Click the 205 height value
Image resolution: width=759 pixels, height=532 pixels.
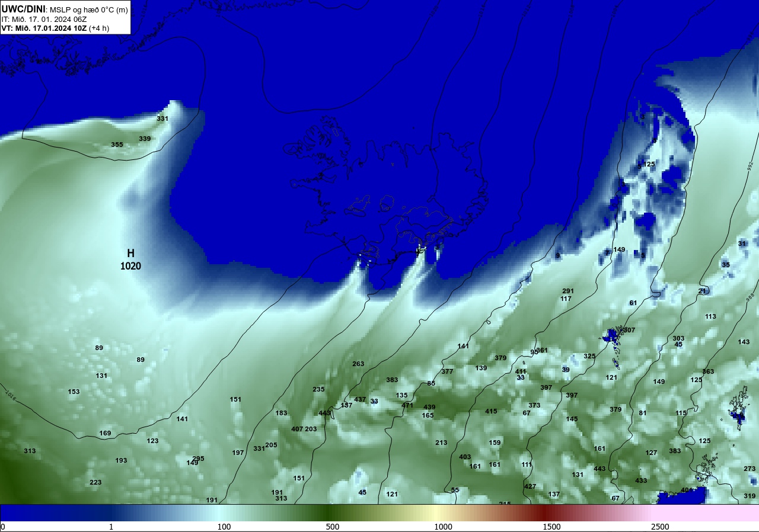(x=271, y=445)
